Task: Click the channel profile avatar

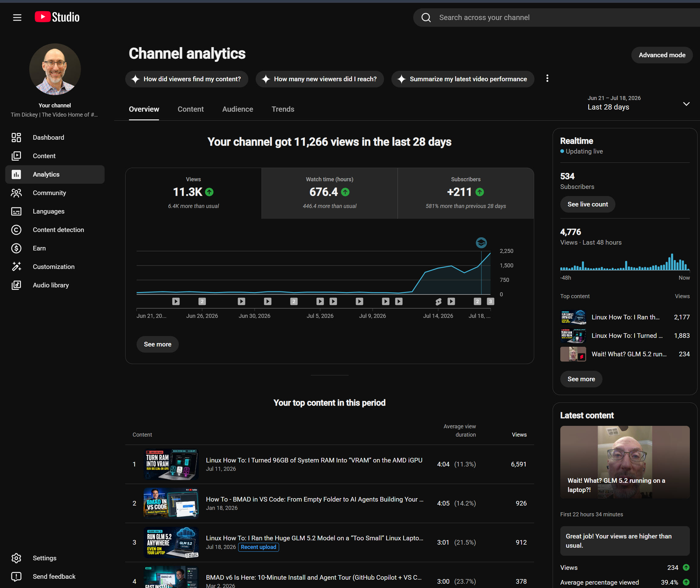Action: (x=55, y=69)
